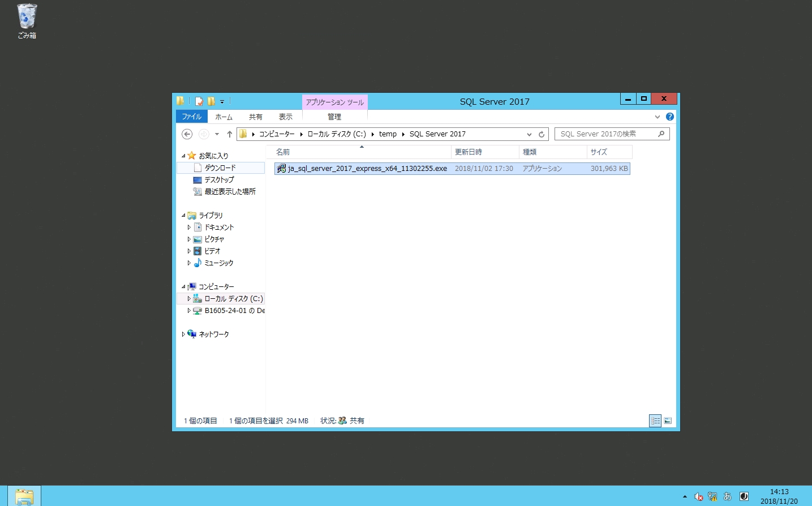Click the refresh button in address bar
Image resolution: width=812 pixels, height=506 pixels.
click(542, 134)
